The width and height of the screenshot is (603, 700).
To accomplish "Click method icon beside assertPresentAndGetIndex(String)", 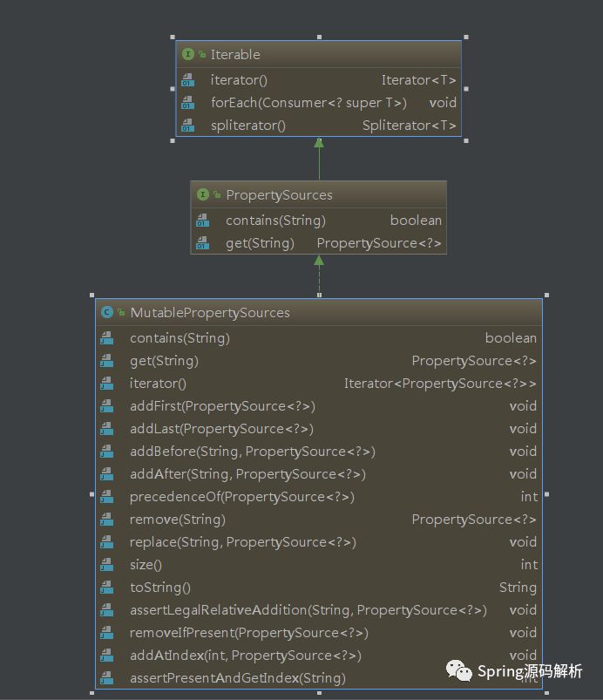I will pyautogui.click(x=106, y=677).
